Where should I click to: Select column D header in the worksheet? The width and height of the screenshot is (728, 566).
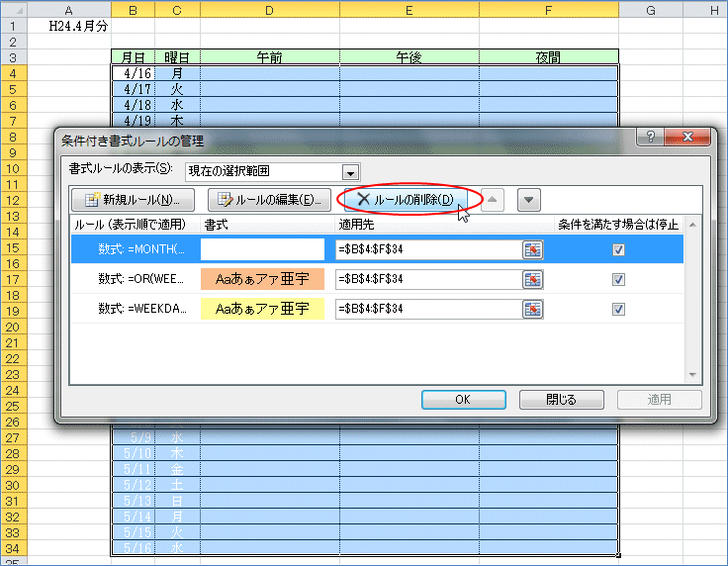(x=270, y=10)
